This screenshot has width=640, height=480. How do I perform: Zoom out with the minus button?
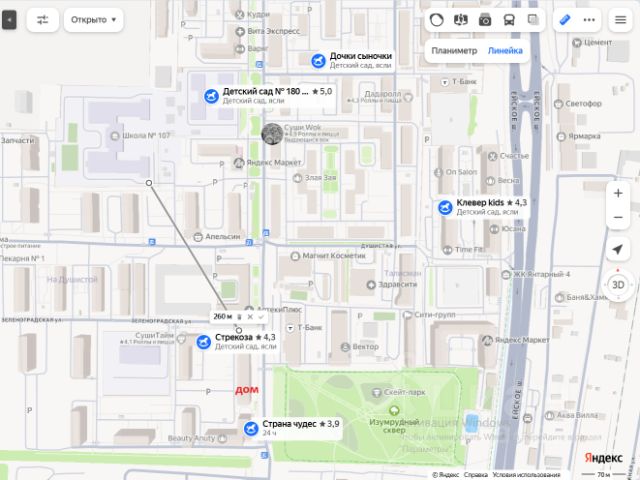click(618, 217)
